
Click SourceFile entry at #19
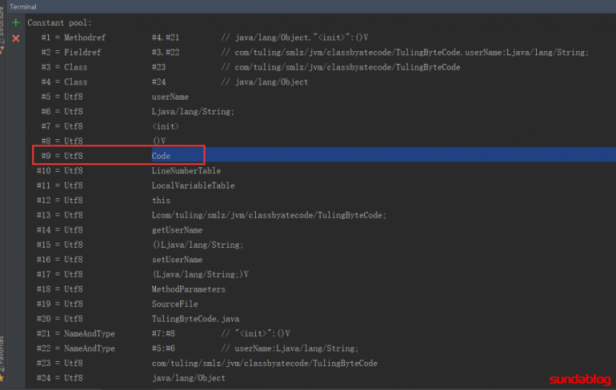tap(175, 304)
